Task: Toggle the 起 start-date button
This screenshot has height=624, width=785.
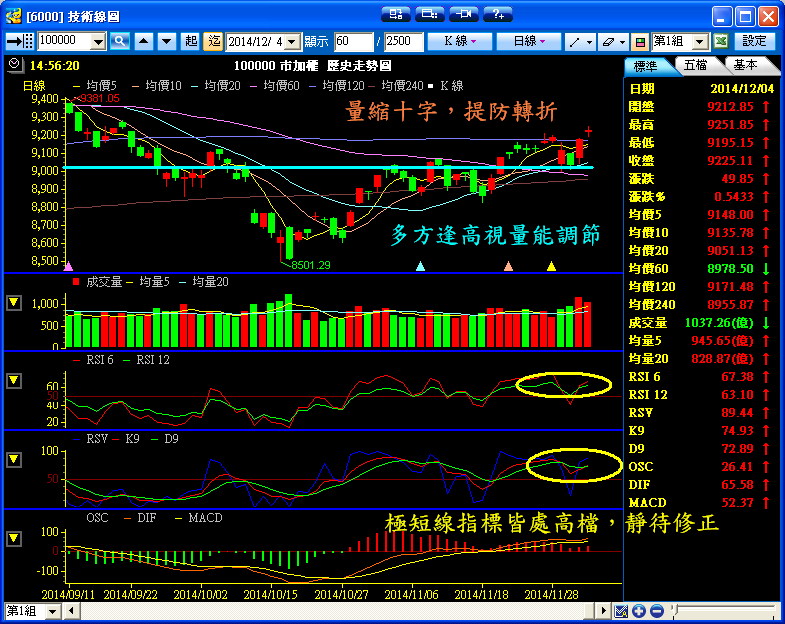Action: coord(191,41)
